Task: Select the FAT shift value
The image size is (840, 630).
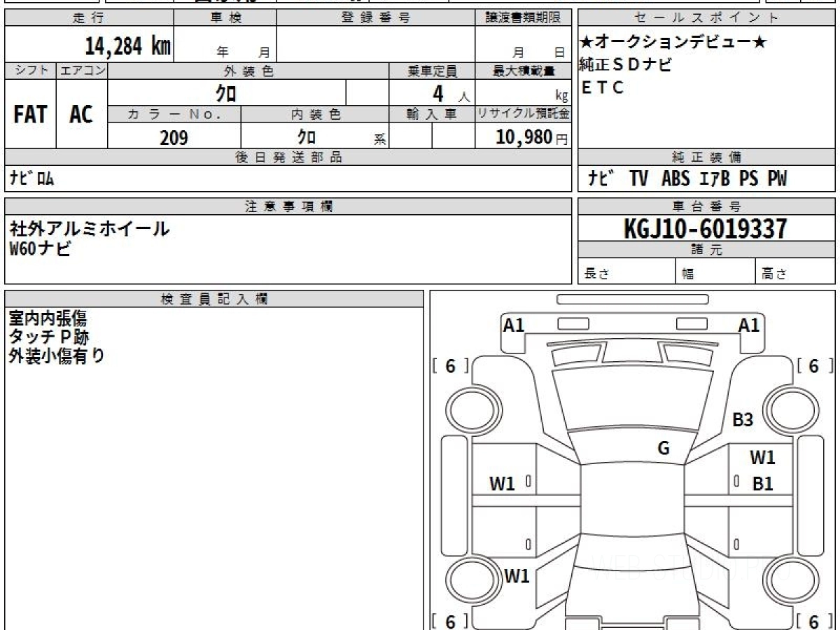Action: [30, 114]
